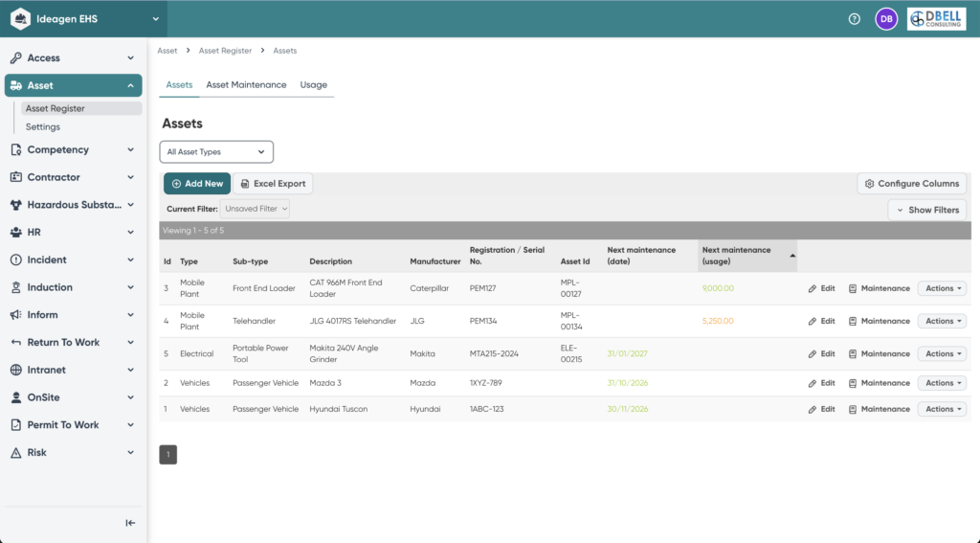The width and height of the screenshot is (980, 543).
Task: Click the OnSite person icon
Action: (15, 397)
